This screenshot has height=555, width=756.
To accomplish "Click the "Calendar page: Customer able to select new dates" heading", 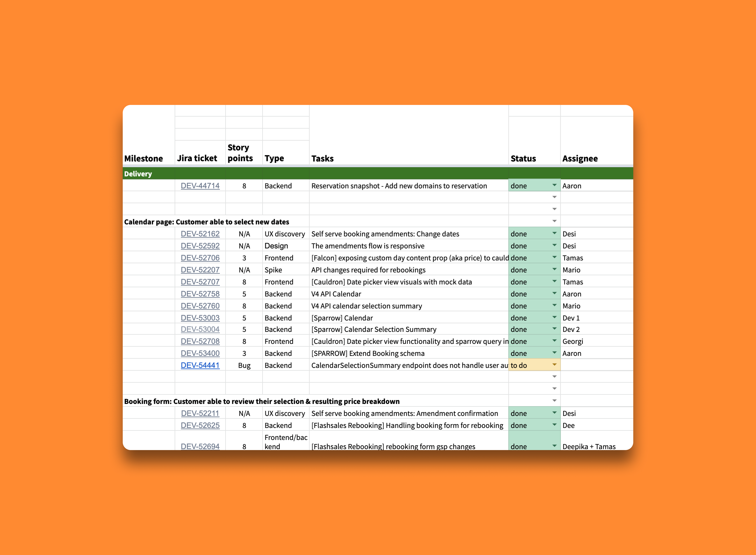I will [x=206, y=222].
